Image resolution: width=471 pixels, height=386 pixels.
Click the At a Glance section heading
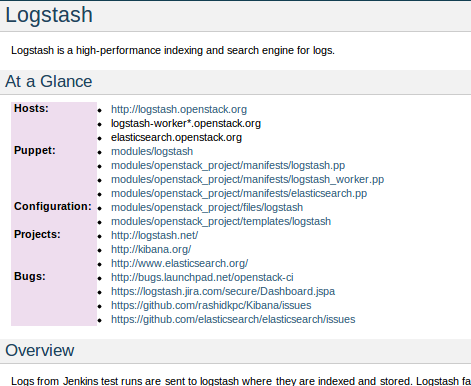click(49, 81)
